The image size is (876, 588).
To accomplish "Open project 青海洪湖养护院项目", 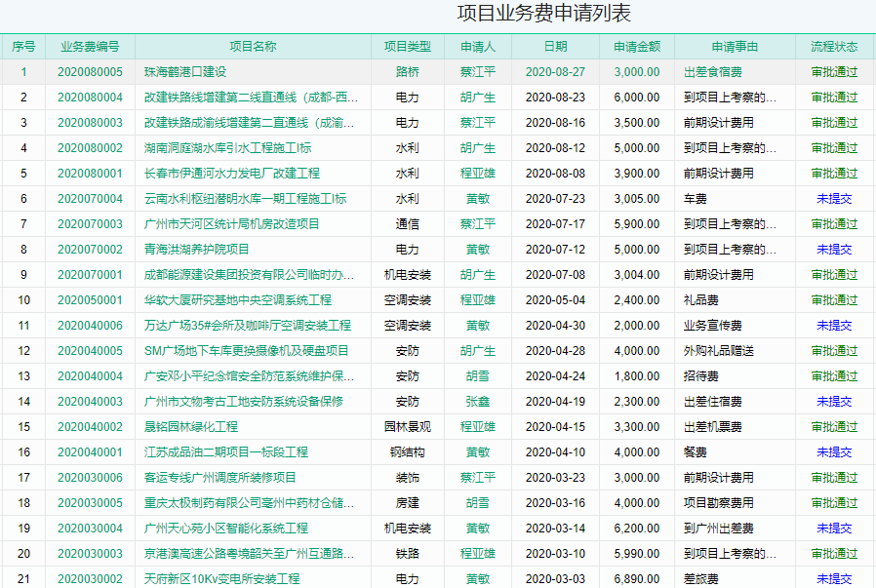I will 197,250.
